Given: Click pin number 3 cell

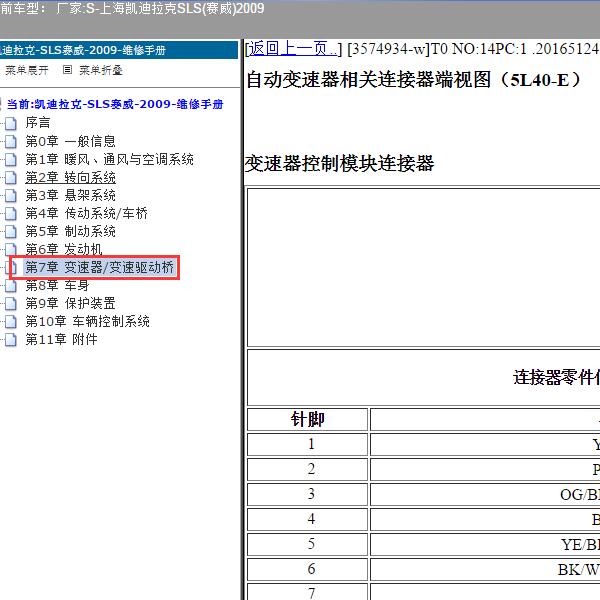Looking at the screenshot, I should tap(308, 494).
